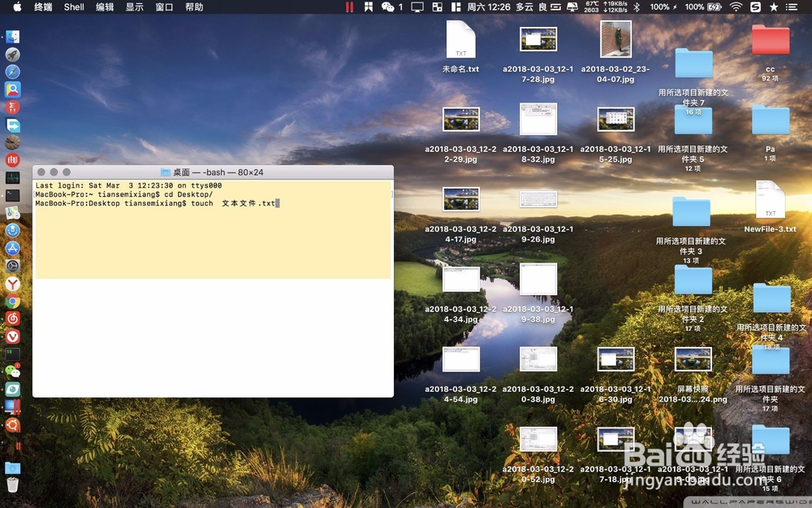
Task: Open System Preferences gear in Dock
Action: [12, 266]
